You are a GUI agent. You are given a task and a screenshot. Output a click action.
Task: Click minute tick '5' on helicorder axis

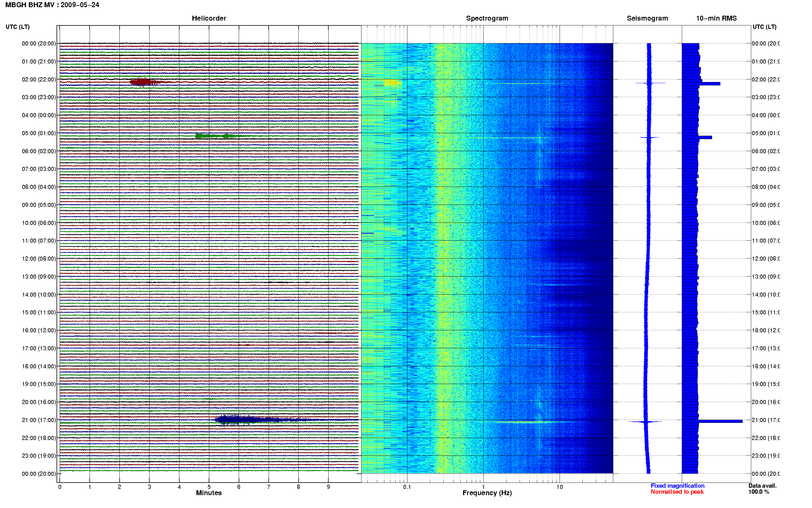pos(209,487)
